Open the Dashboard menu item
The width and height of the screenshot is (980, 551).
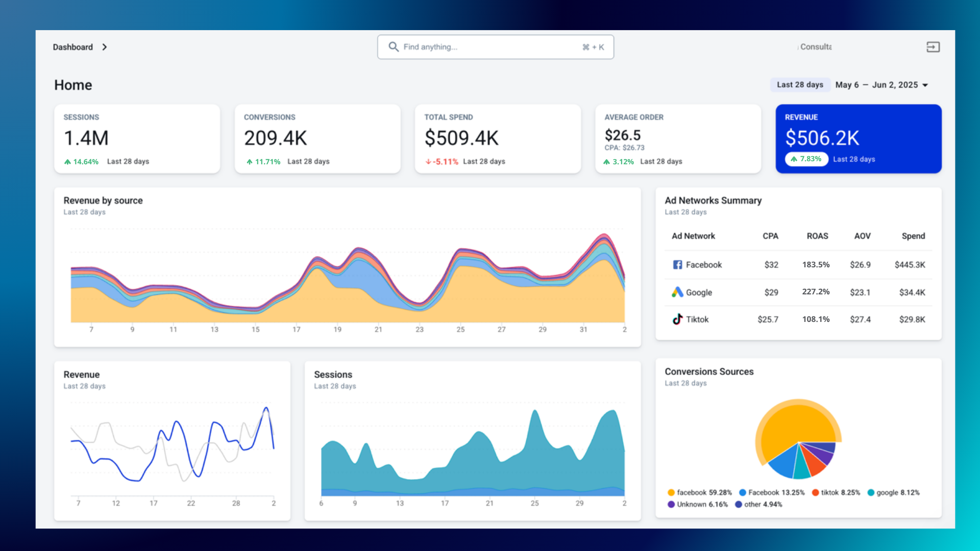[72, 46]
